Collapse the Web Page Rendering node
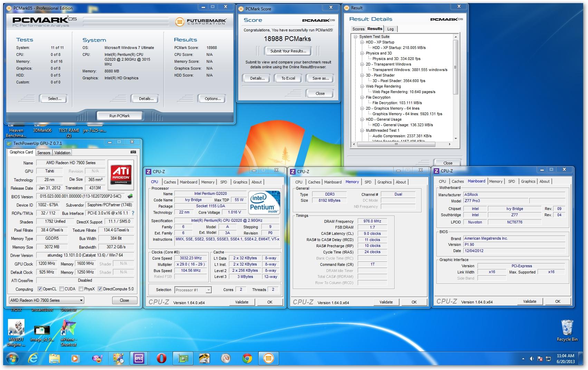This screenshot has height=370, width=588. [362, 86]
